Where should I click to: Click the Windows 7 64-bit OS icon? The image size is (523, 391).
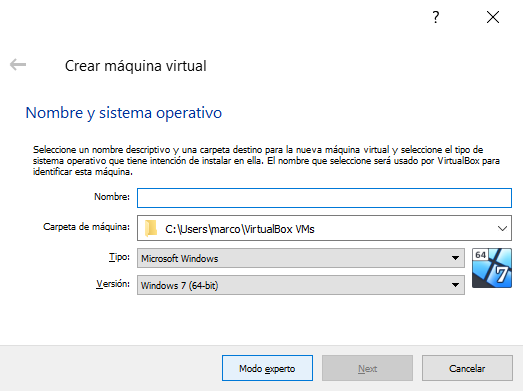click(x=492, y=268)
